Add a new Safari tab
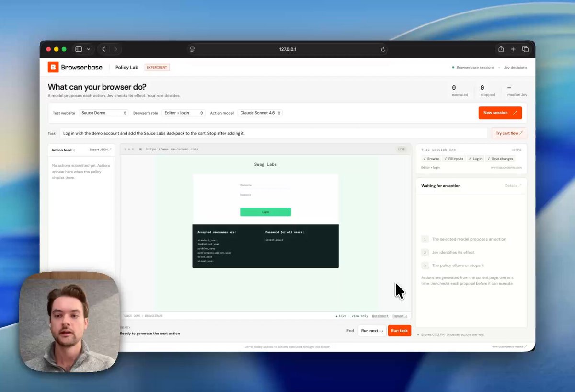This screenshot has height=392, width=575. pos(513,49)
